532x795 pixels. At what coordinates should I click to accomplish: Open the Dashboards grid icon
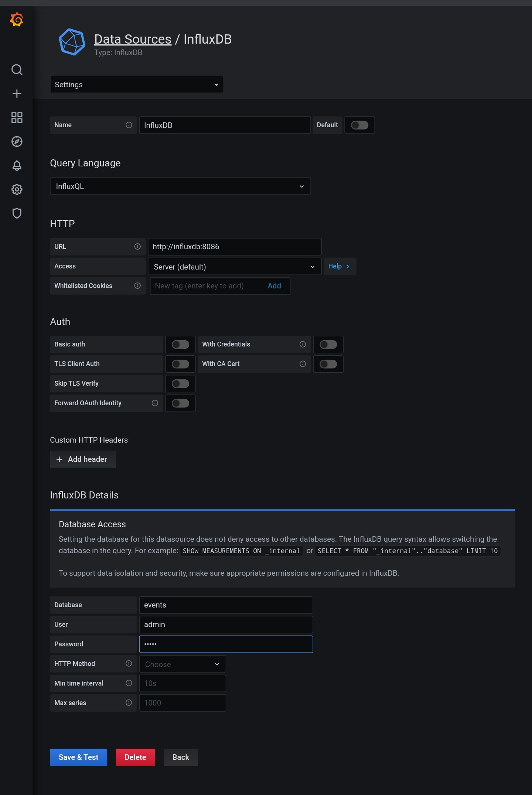pos(17,118)
